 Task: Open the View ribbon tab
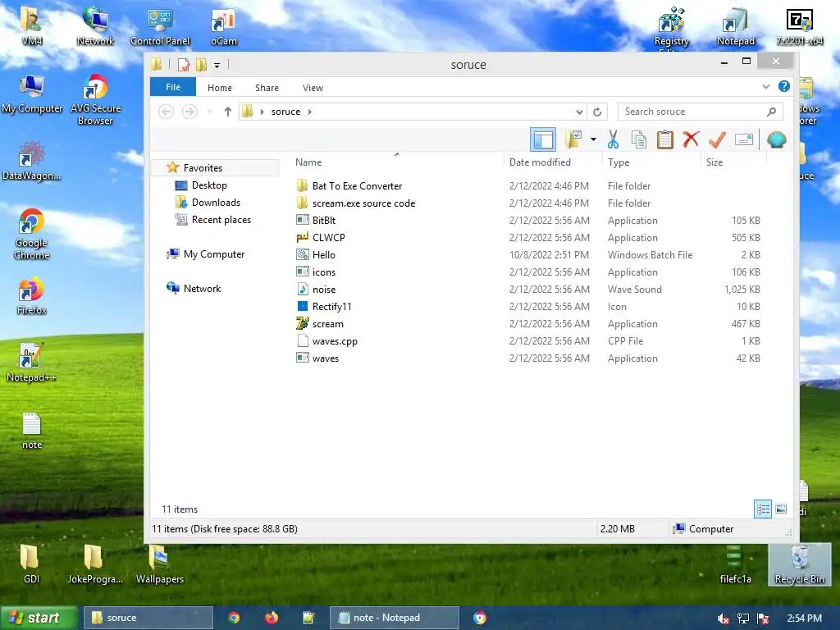[313, 87]
